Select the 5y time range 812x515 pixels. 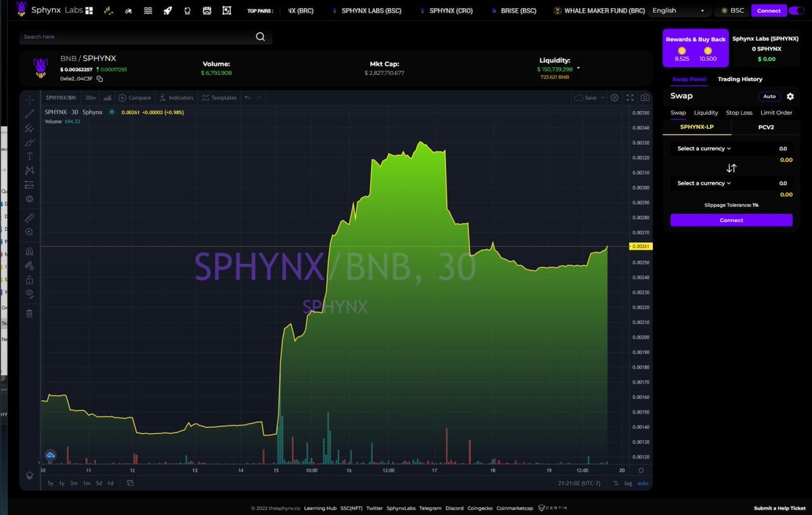pyautogui.click(x=50, y=483)
